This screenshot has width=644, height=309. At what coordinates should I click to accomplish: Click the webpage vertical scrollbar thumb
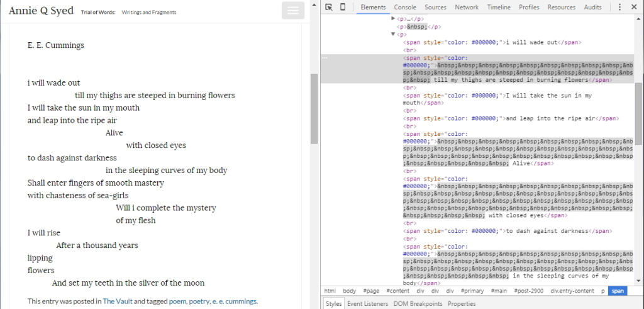tap(314, 108)
